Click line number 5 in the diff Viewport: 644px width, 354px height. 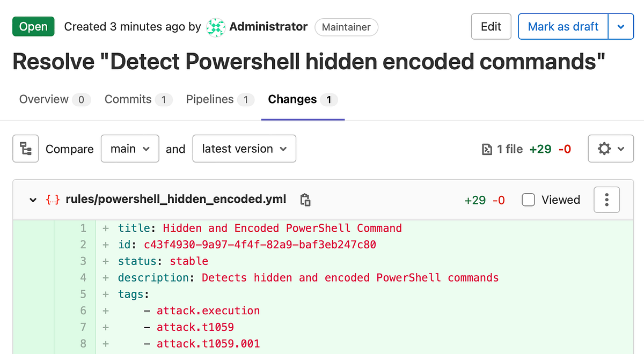pyautogui.click(x=83, y=294)
